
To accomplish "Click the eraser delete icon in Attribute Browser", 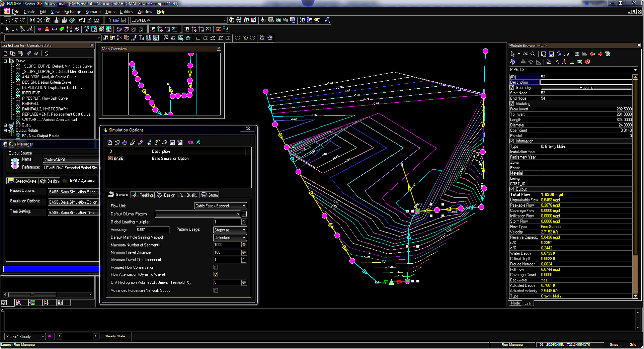I will [567, 54].
